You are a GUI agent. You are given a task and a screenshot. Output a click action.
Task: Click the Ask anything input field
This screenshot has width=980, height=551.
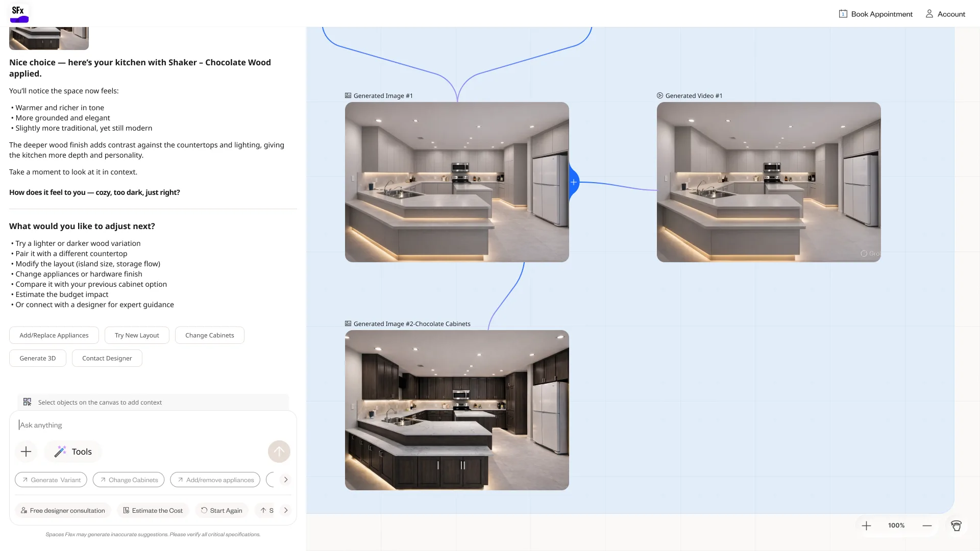coord(153,425)
